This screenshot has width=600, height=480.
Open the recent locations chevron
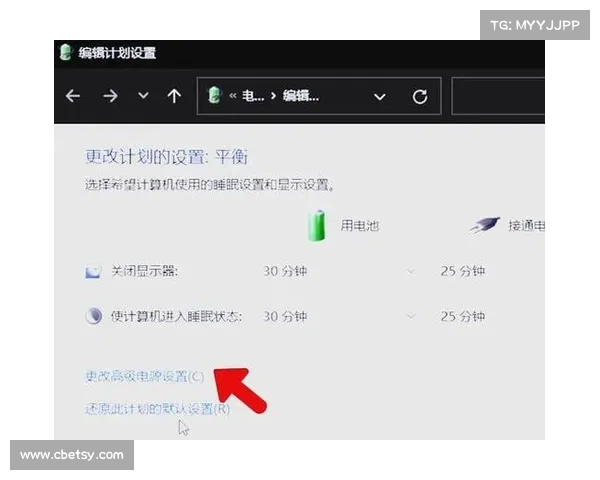(x=143, y=95)
